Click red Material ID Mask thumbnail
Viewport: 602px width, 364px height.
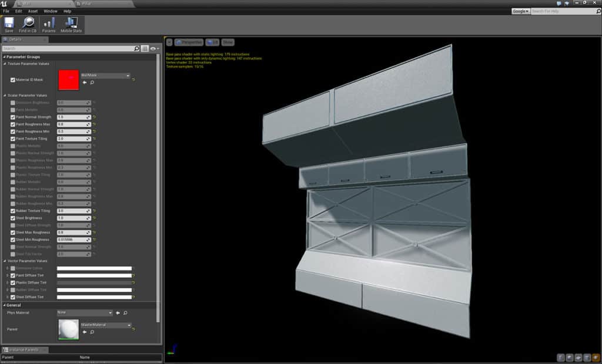tap(69, 80)
